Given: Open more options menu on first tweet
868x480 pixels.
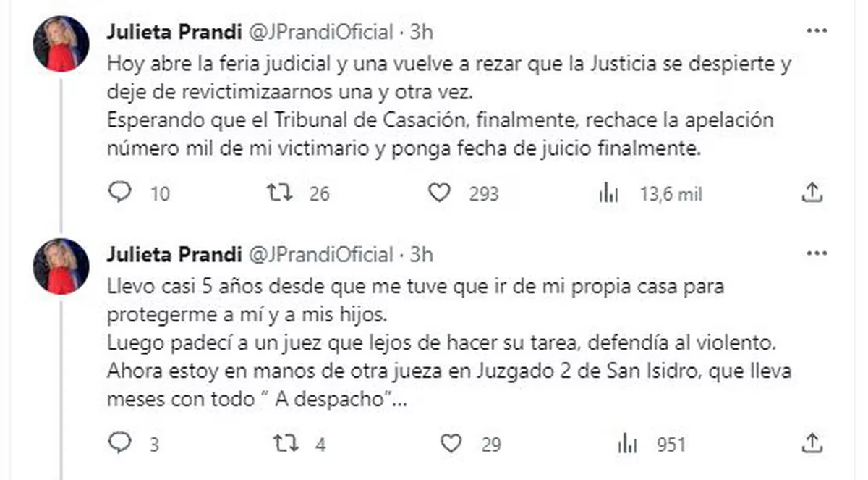Looking at the screenshot, I should [x=817, y=30].
